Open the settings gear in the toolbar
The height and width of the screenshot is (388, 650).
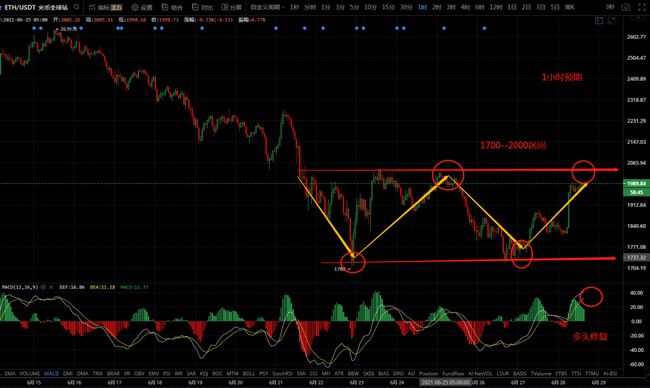135,7
